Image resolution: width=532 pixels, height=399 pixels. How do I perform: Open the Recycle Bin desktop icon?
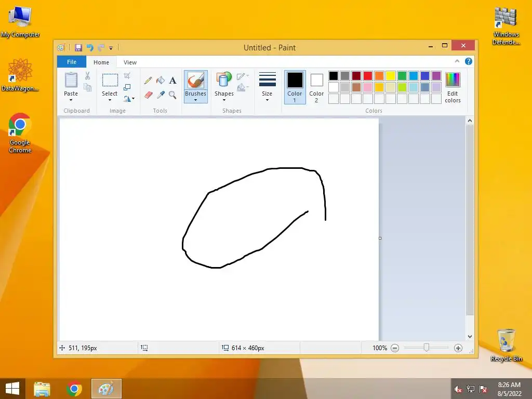506,345
